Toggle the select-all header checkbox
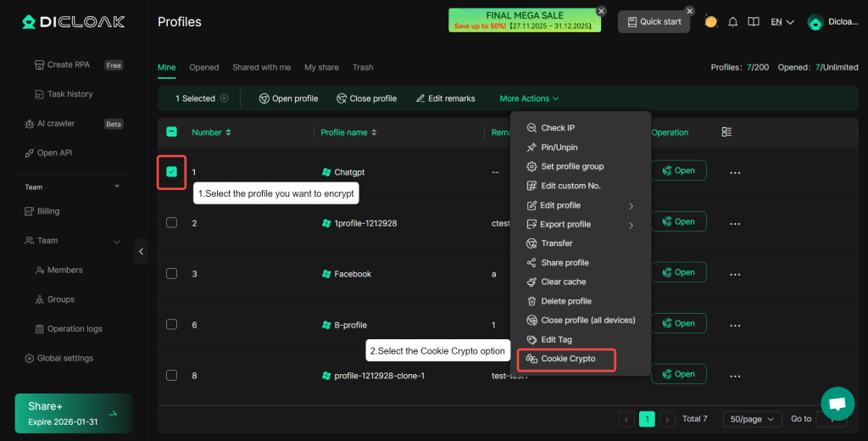The width and height of the screenshot is (868, 441). (x=172, y=132)
